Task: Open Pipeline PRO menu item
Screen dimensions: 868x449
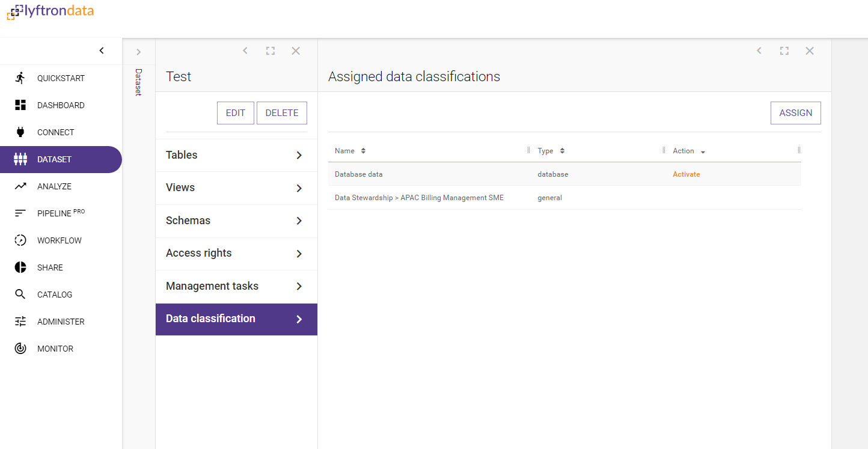Action: coord(61,213)
